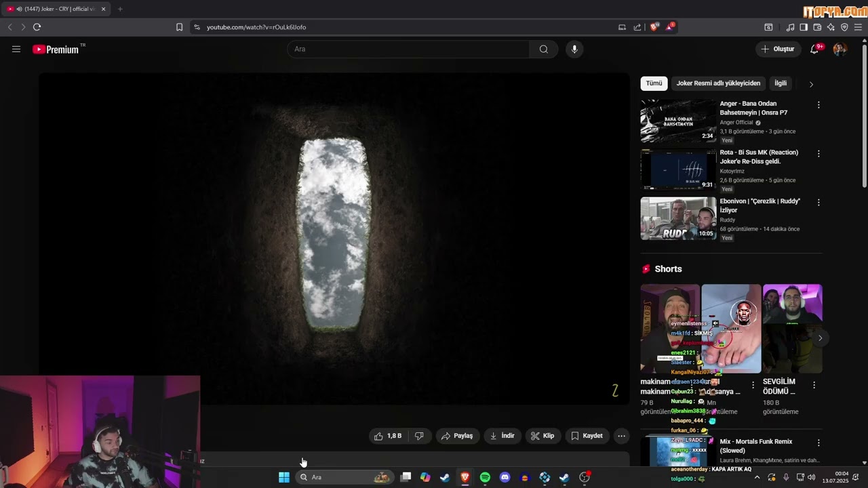Image resolution: width=868 pixels, height=488 pixels.
Task: Show more filter chips with right arrow
Action: pos(811,84)
